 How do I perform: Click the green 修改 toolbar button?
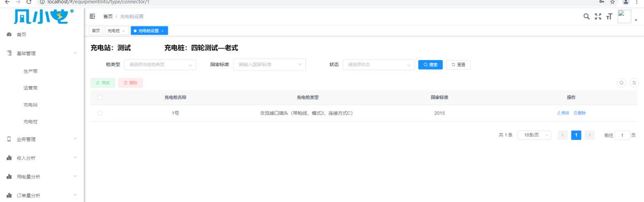tap(103, 82)
